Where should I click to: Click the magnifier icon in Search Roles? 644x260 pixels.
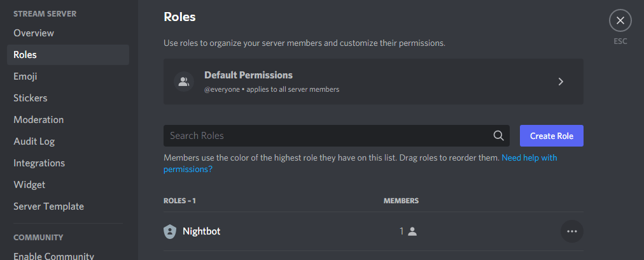(x=498, y=136)
